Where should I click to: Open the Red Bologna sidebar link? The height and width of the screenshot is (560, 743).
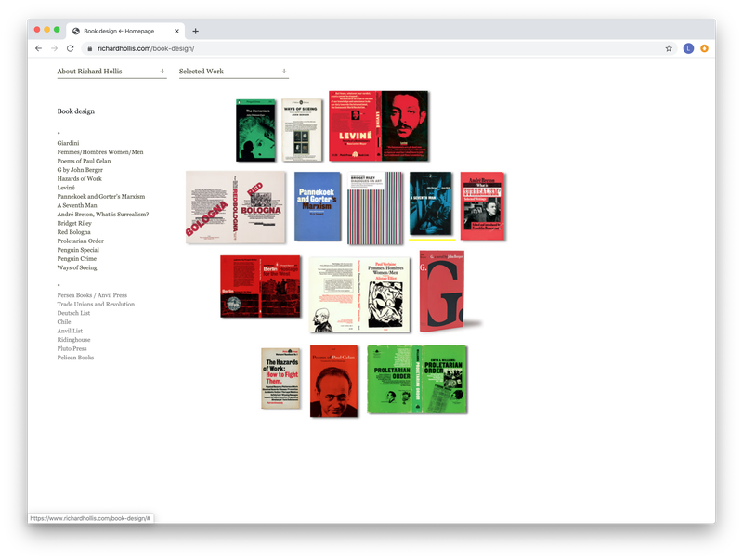click(x=74, y=232)
